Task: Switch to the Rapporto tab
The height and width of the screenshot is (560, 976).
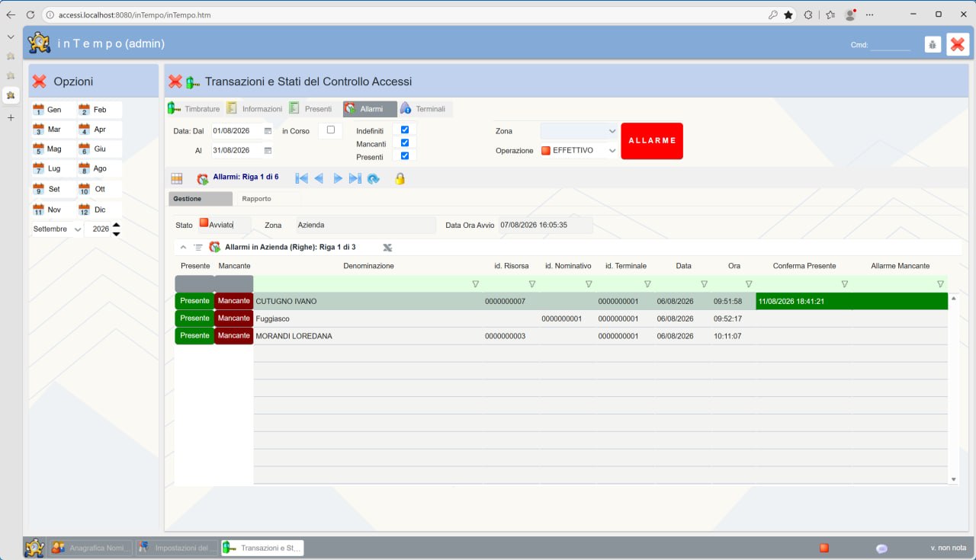Action: (x=256, y=199)
